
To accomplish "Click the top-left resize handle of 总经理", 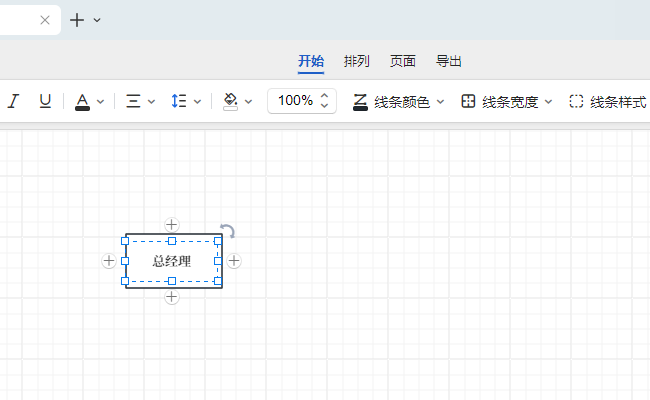I will pos(125,241).
